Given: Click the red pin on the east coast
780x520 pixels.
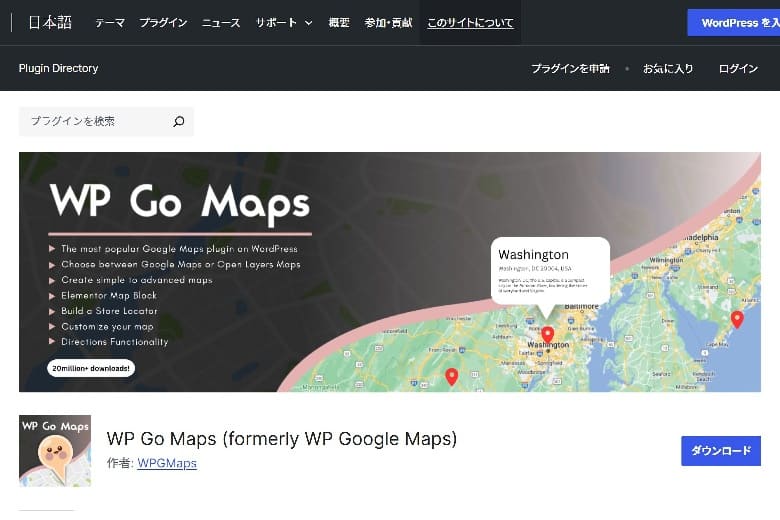Looking at the screenshot, I should point(737,319).
